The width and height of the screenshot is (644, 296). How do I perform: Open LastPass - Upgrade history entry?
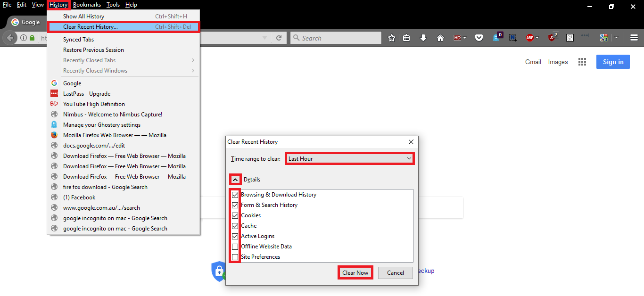click(124, 94)
